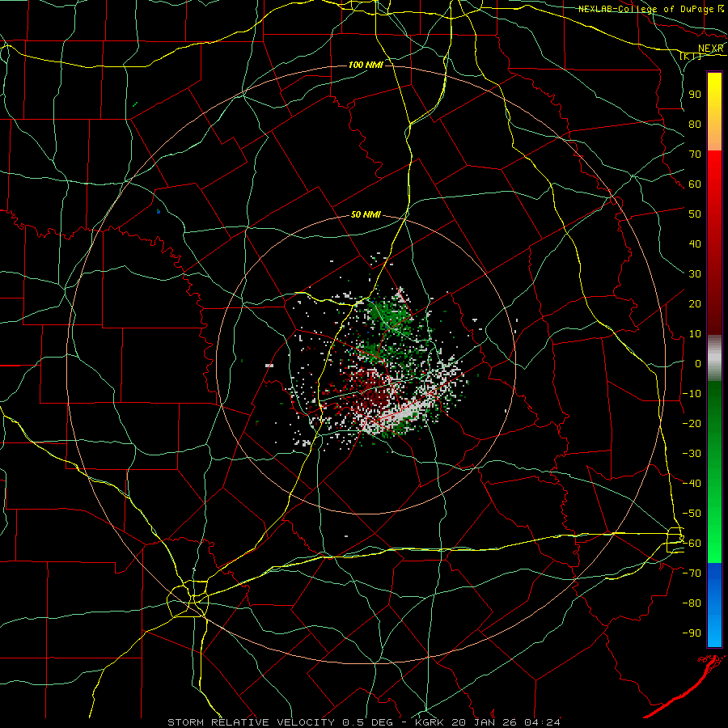
Task: Click the -10 value on the velocity scale
Action: coord(692,394)
